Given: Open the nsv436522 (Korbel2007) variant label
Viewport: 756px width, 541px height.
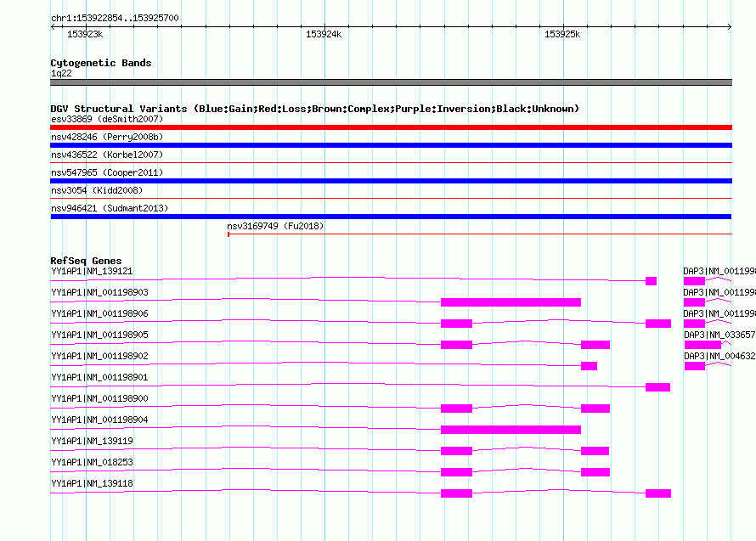Looking at the screenshot, I should [x=107, y=155].
